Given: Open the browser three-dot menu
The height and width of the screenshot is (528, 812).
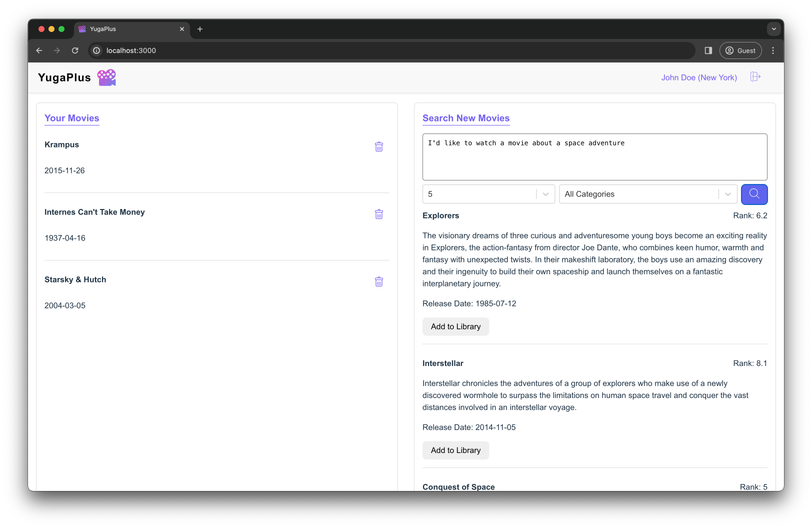Looking at the screenshot, I should [772, 50].
